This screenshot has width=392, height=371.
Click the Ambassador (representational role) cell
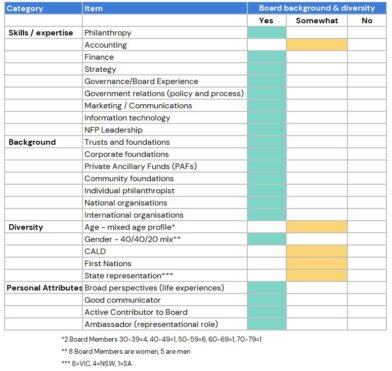click(x=165, y=324)
